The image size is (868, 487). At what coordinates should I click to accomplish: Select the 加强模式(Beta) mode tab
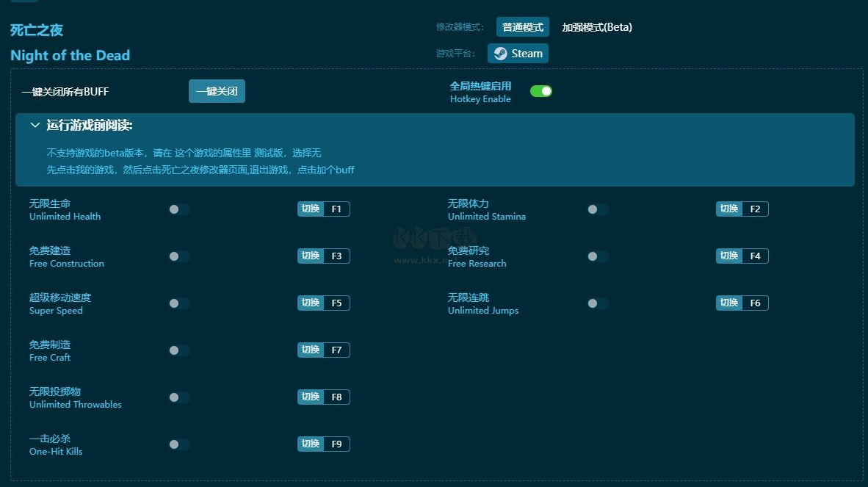pos(597,27)
